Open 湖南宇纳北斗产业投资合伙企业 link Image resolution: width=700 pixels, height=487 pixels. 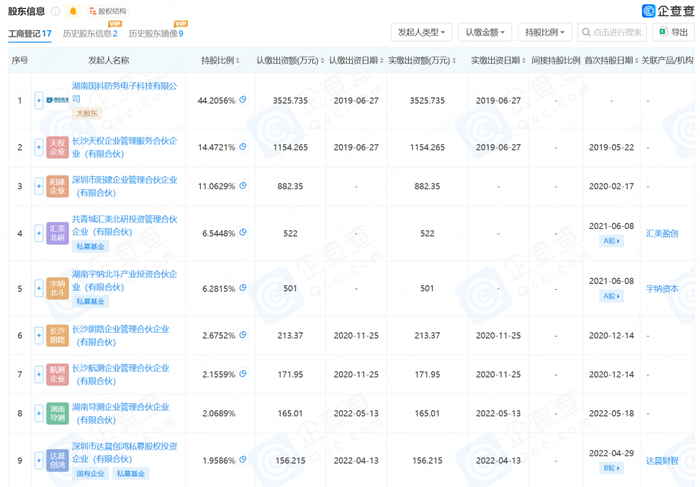(125, 280)
